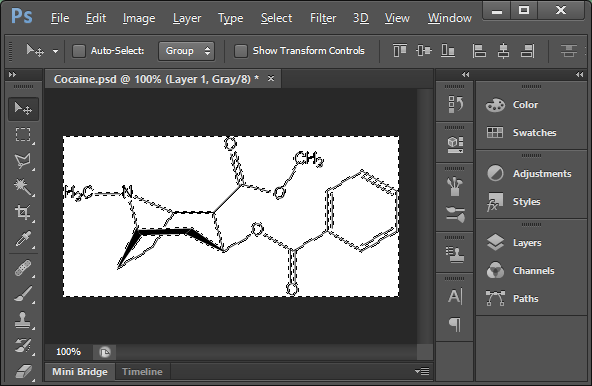Open the Paragraph panel icon
Image resolution: width=592 pixels, height=386 pixels.
point(455,324)
